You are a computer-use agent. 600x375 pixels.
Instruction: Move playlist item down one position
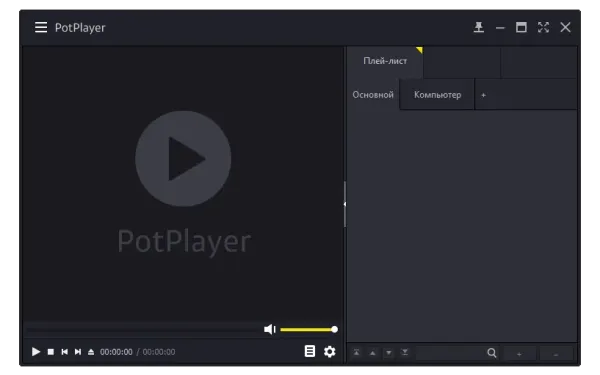388,353
